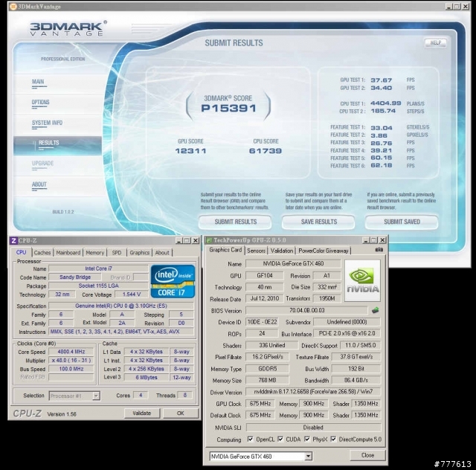Open ABOUT in 3DMark sidebar
This screenshot has width=476, height=470.
(x=39, y=184)
